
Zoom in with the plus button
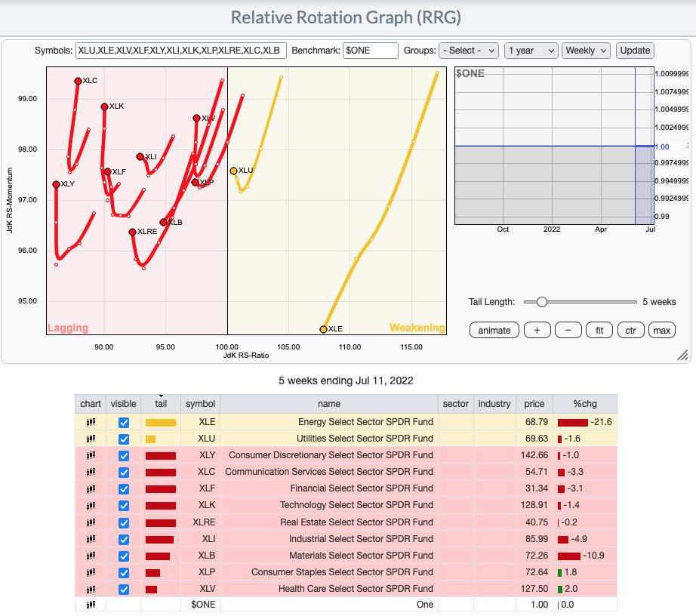point(537,330)
